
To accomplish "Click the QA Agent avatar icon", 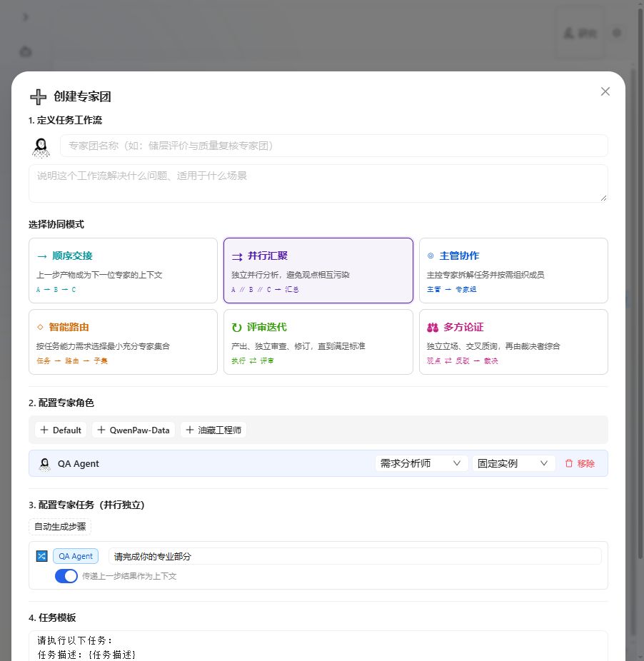I will click(x=44, y=464).
